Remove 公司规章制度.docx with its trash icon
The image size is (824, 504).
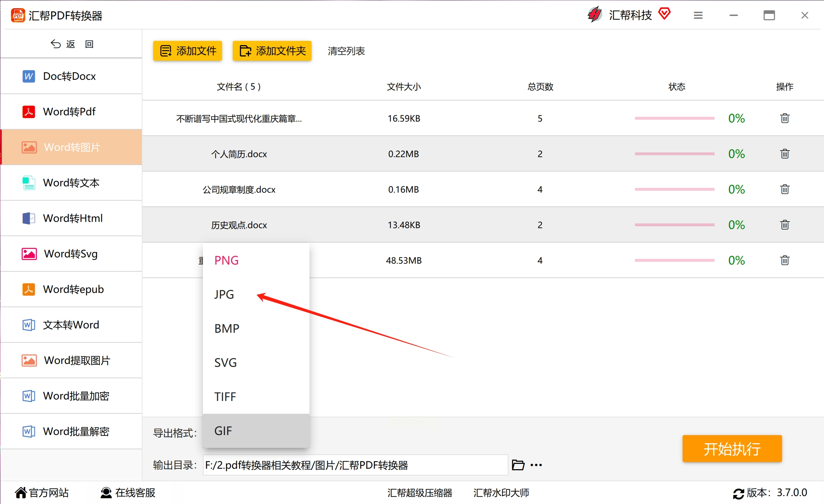(785, 189)
